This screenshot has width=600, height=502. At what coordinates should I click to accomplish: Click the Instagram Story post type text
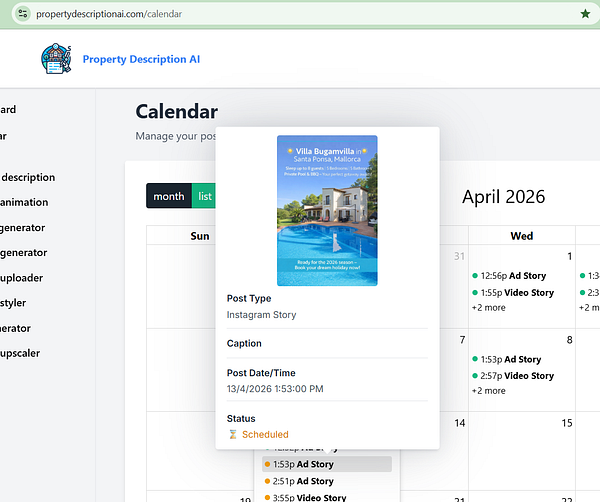[x=261, y=315]
